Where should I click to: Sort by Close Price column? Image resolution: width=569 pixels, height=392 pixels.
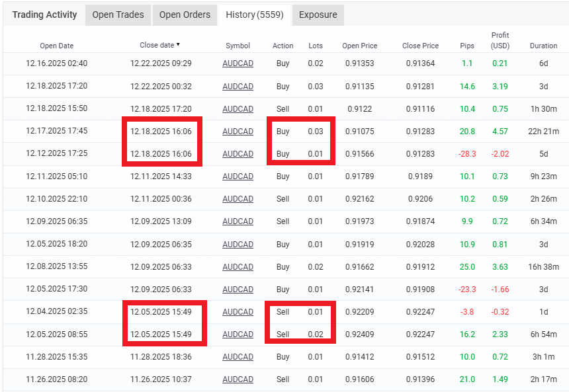pyautogui.click(x=420, y=46)
